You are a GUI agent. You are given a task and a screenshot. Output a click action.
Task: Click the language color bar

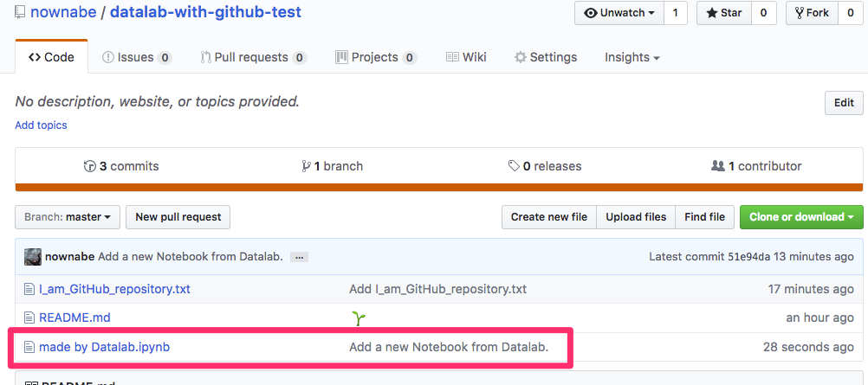pos(439,186)
